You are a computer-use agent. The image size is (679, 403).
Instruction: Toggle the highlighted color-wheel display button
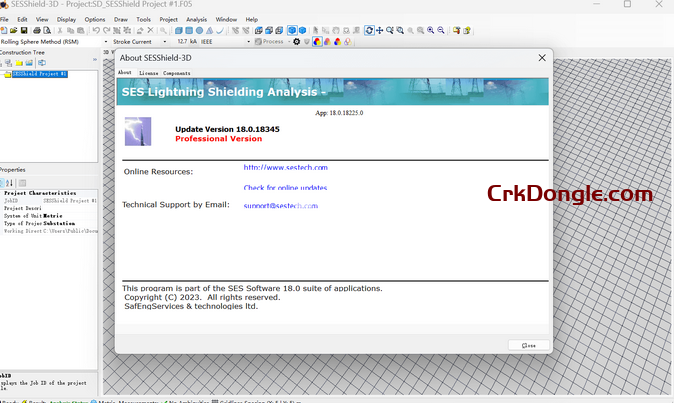point(317,42)
